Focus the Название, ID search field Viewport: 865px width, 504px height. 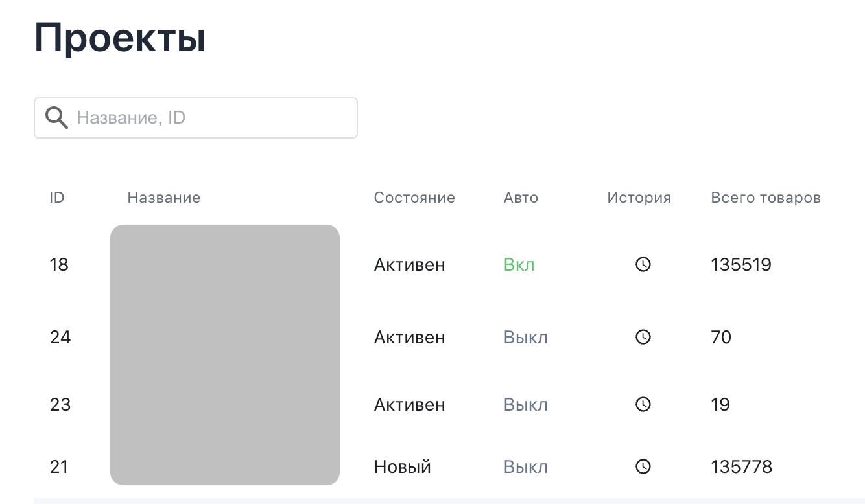214,118
